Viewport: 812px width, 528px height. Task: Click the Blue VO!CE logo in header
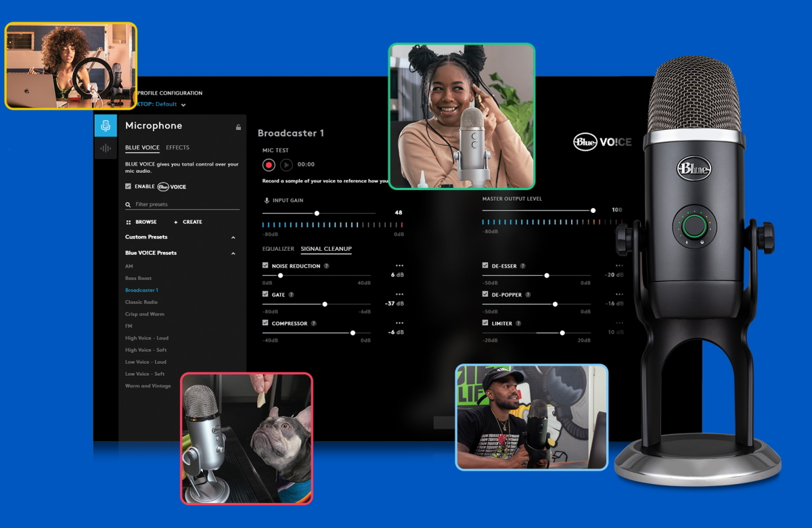pyautogui.click(x=602, y=142)
